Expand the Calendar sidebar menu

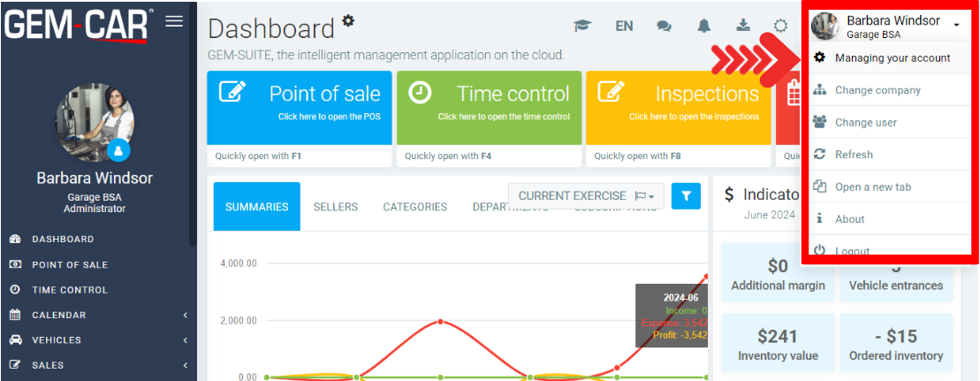pyautogui.click(x=97, y=315)
